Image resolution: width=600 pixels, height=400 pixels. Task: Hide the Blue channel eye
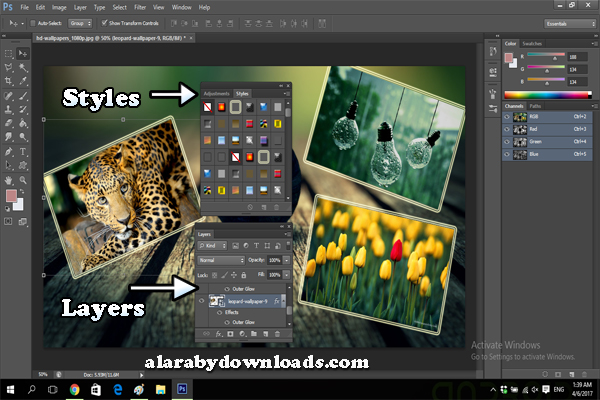[x=507, y=154]
